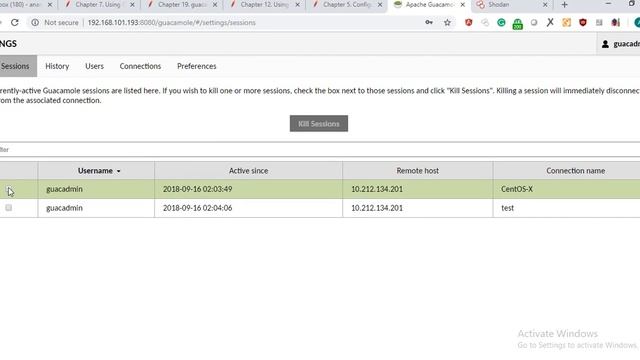Image resolution: width=640 pixels, height=360 pixels.
Task: Tick the checkbox for the CentOS-X session
Action: pos(9,189)
